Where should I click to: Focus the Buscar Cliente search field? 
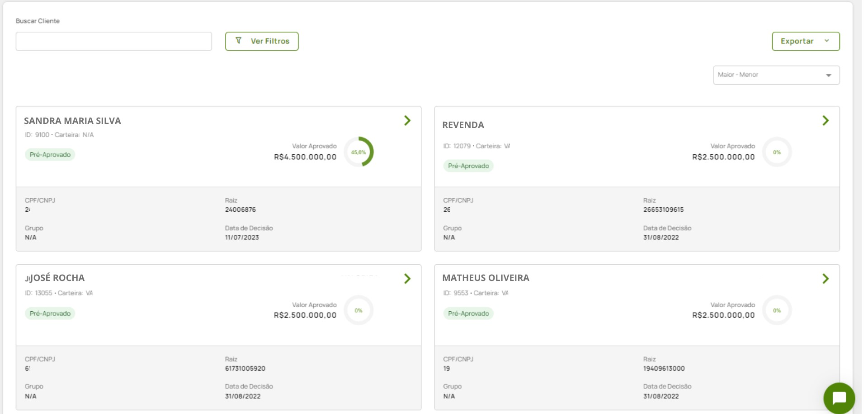pyautogui.click(x=113, y=41)
